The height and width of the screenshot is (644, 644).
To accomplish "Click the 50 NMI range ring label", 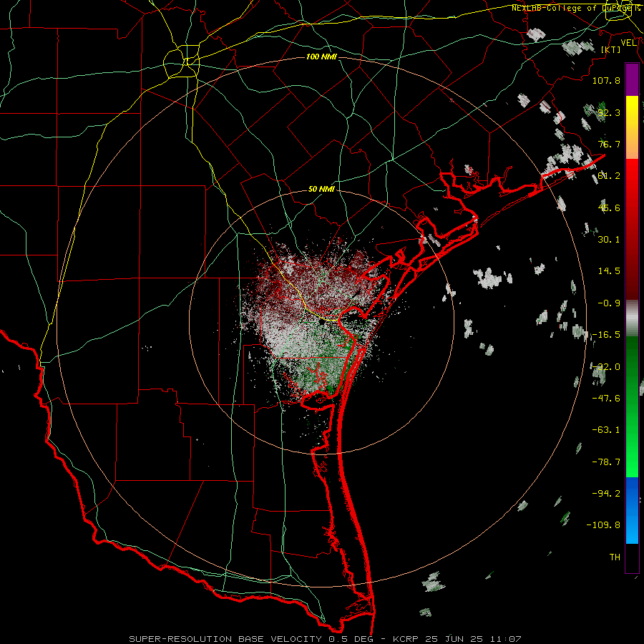I will [x=321, y=190].
